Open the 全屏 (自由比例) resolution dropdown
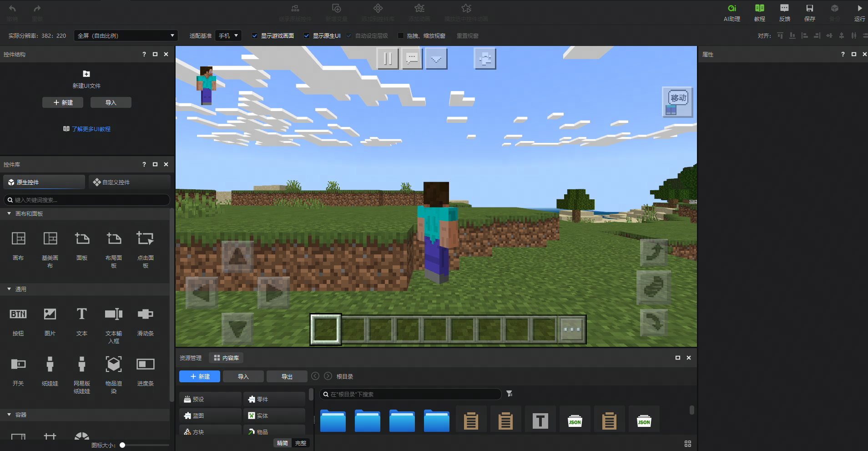 (x=126, y=35)
